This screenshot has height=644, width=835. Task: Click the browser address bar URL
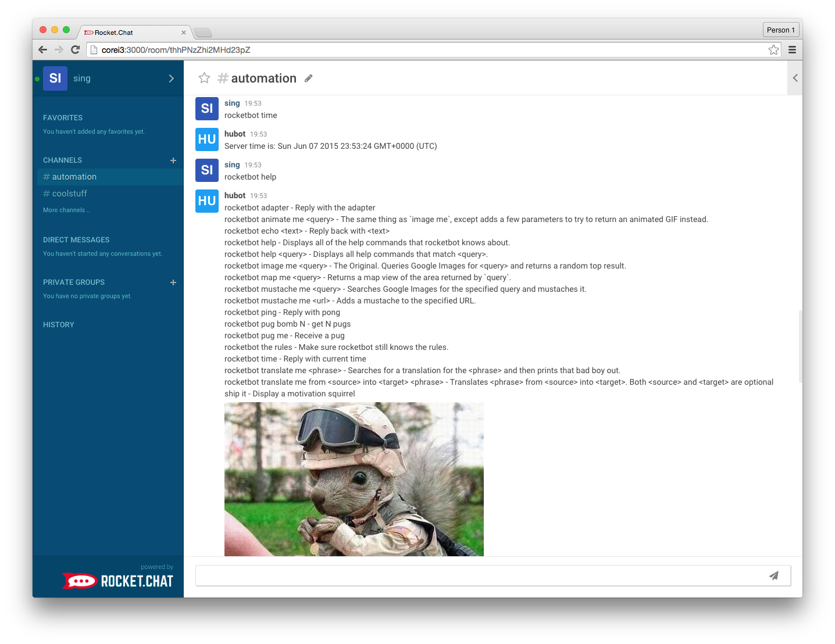(x=176, y=50)
